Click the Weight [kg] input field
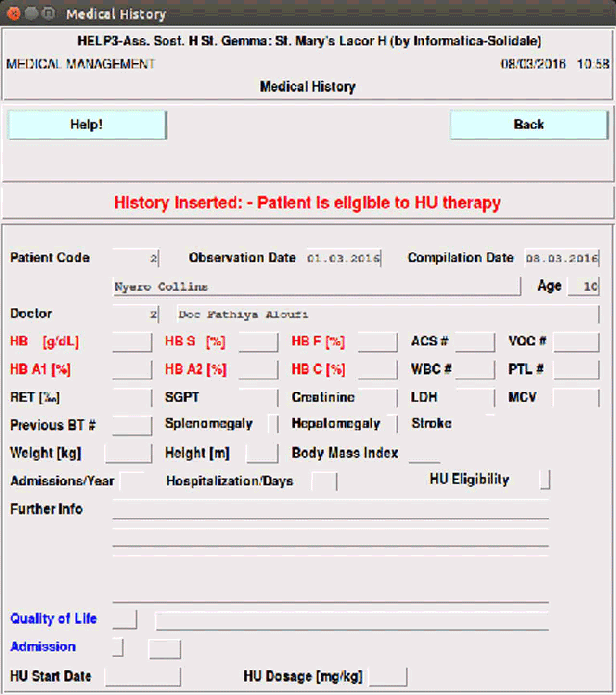This screenshot has height=695, width=616. pyautogui.click(x=128, y=454)
